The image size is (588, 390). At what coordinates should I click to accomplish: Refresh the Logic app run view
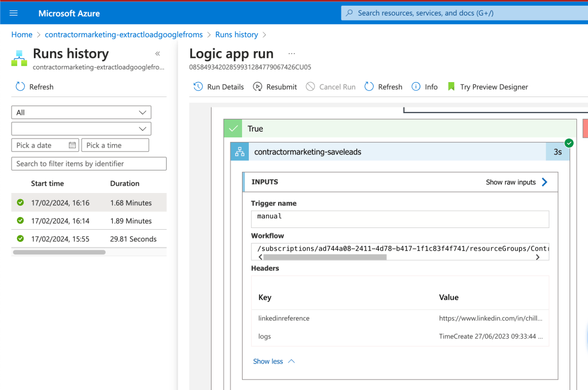(383, 87)
